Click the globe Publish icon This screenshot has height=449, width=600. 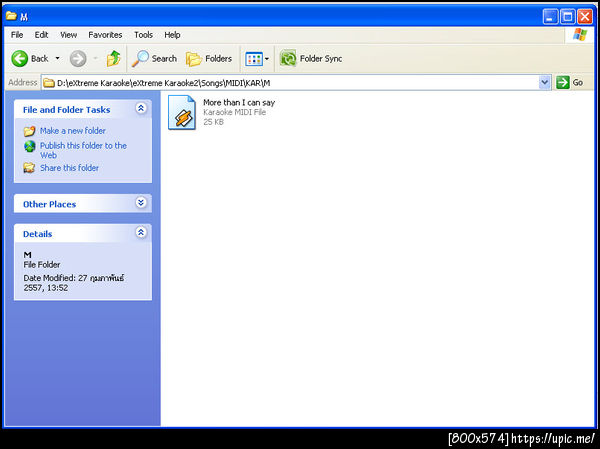coord(29,147)
